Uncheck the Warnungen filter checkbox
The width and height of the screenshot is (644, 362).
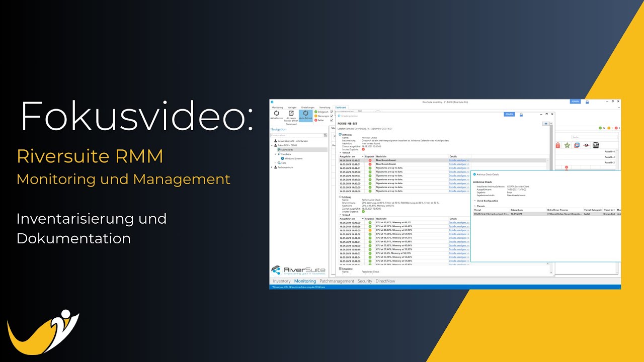point(332,116)
